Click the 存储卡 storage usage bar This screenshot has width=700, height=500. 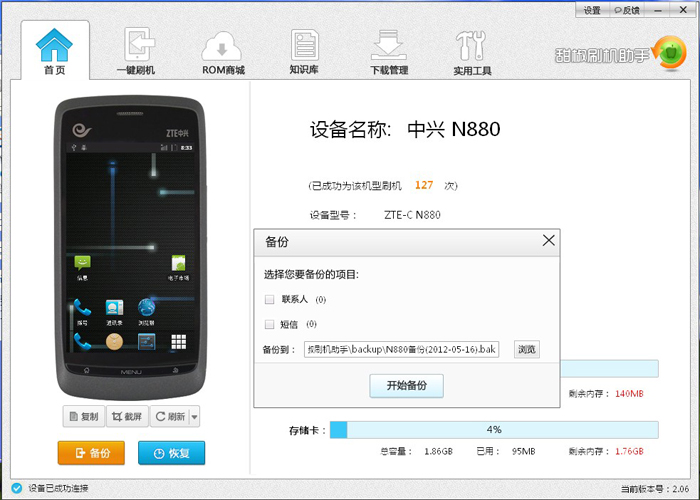(x=494, y=429)
